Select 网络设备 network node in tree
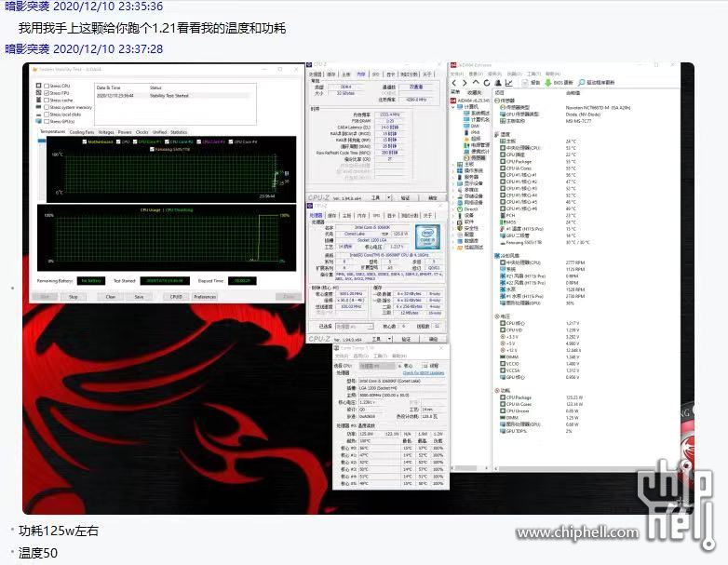This screenshot has width=728, height=565. click(x=470, y=203)
